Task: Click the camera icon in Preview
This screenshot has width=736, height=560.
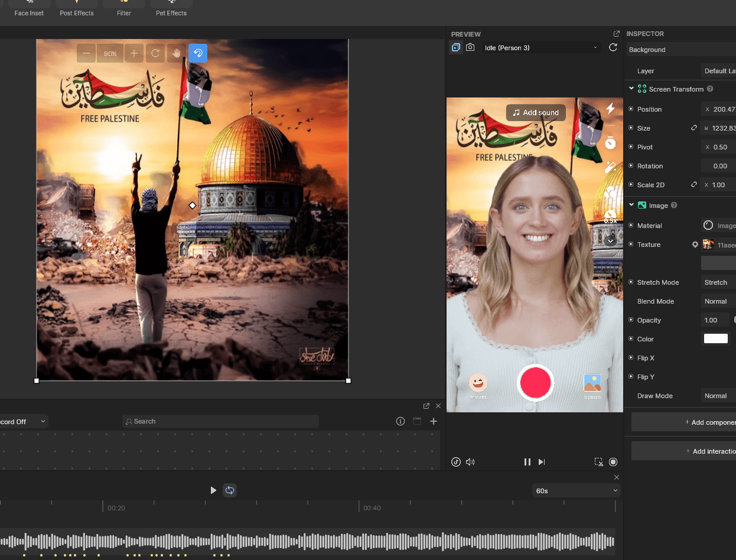Action: (x=470, y=47)
